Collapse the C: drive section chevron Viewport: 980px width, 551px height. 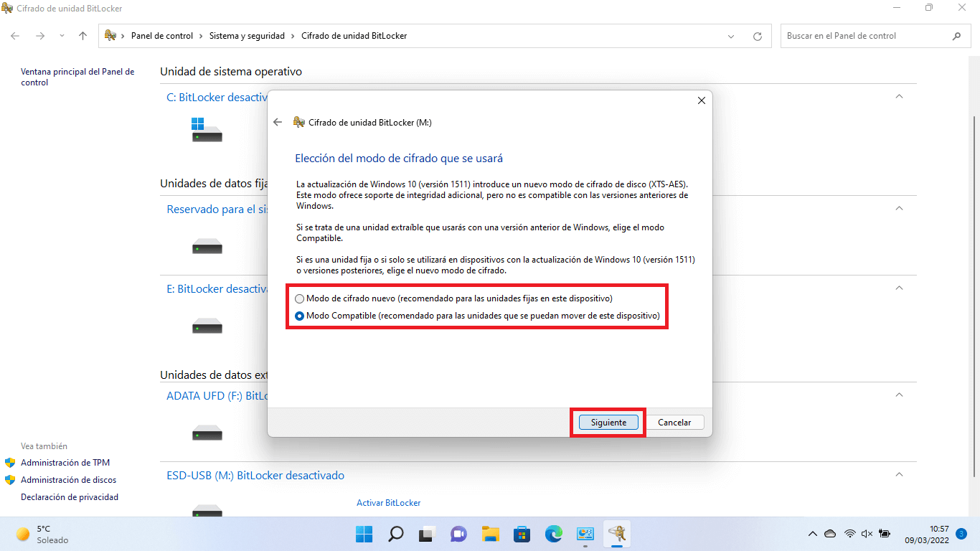(899, 96)
